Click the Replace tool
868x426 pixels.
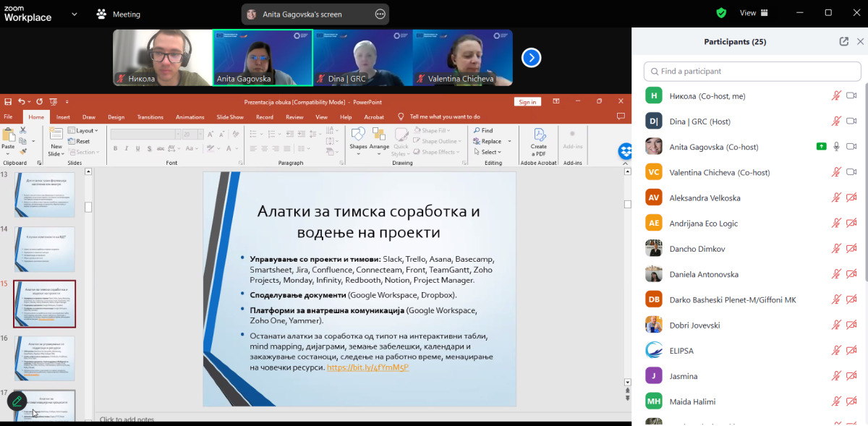pyautogui.click(x=488, y=142)
